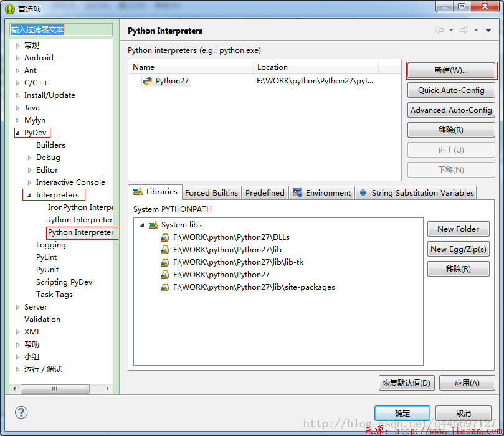Image resolution: width=504 pixels, height=436 pixels.
Task: Click the 新建(W) button
Action: (x=450, y=70)
